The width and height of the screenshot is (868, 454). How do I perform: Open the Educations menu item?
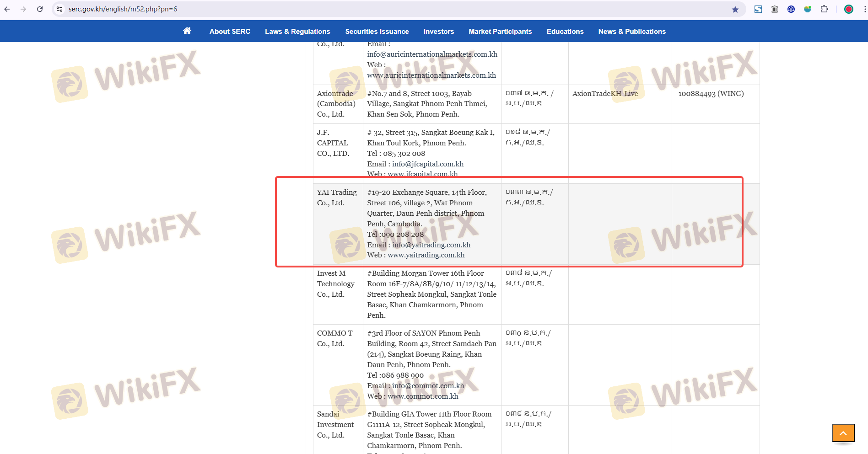pos(565,32)
